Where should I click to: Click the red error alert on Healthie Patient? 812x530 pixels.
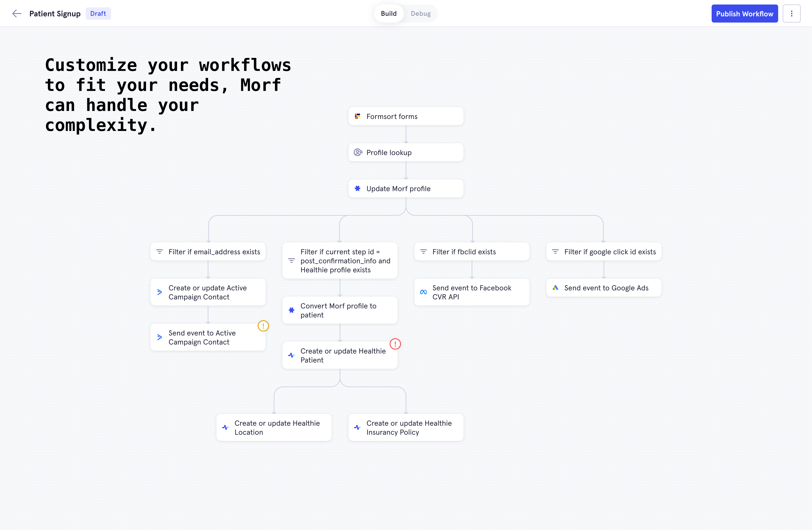395,344
